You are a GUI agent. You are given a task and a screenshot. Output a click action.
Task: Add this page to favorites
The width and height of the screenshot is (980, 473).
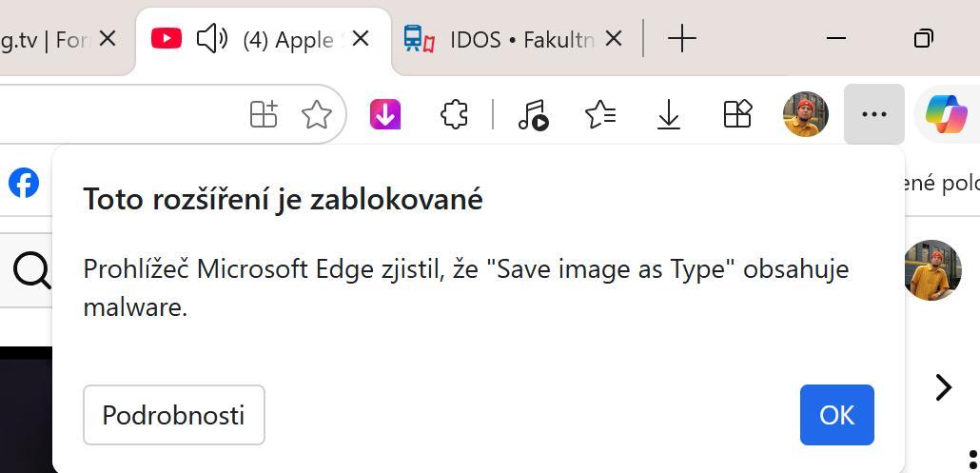click(316, 114)
